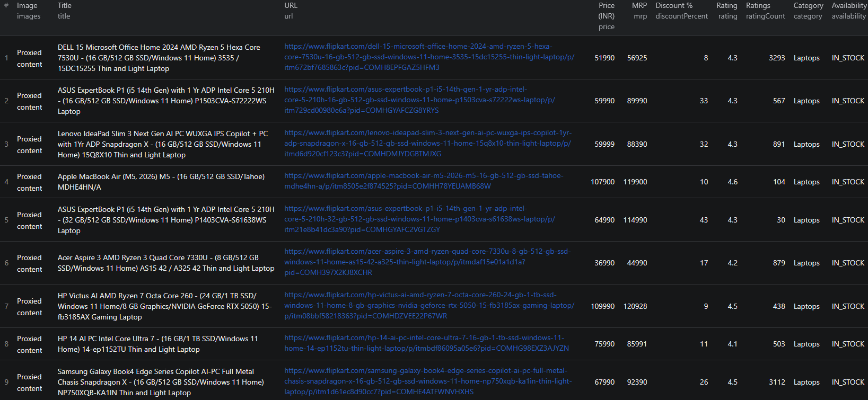Open the Samsung Galaxy Book4 Edge URL
This screenshot has width=868, height=400.
428,381
